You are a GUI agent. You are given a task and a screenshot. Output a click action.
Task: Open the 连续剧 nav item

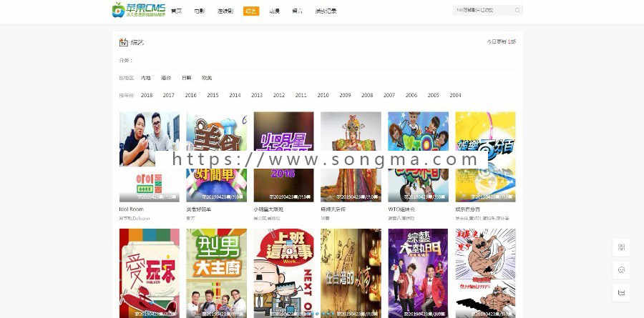coord(225,11)
